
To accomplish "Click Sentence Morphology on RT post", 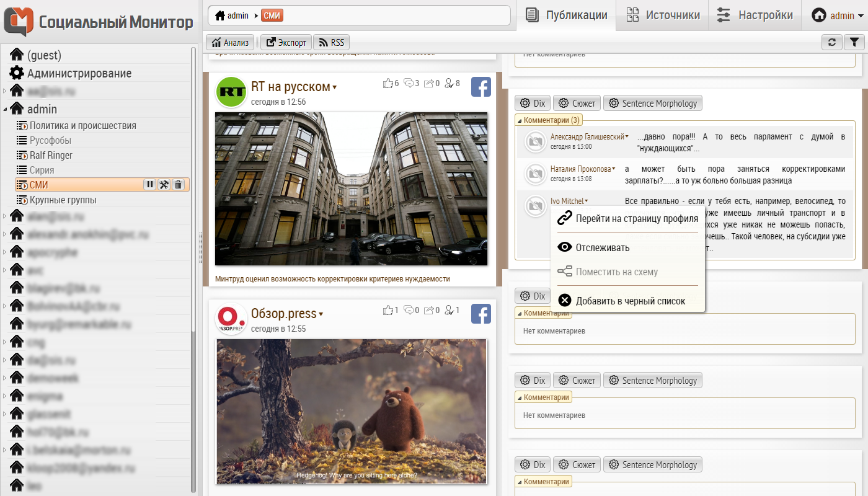I will point(652,103).
